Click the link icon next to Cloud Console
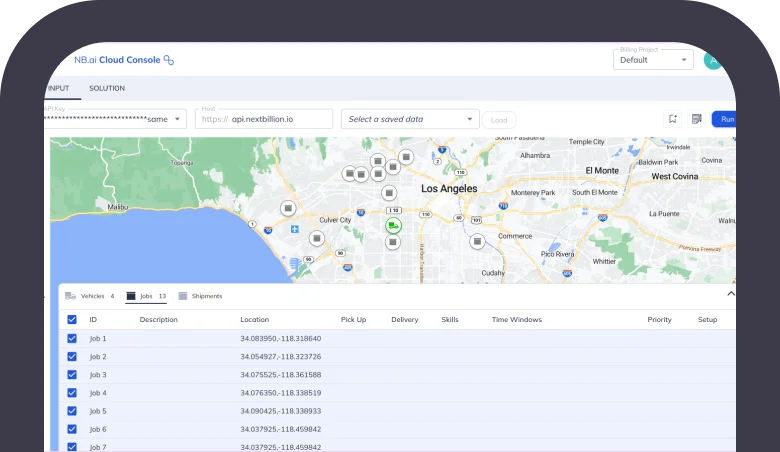This screenshot has width=780, height=452. point(169,60)
